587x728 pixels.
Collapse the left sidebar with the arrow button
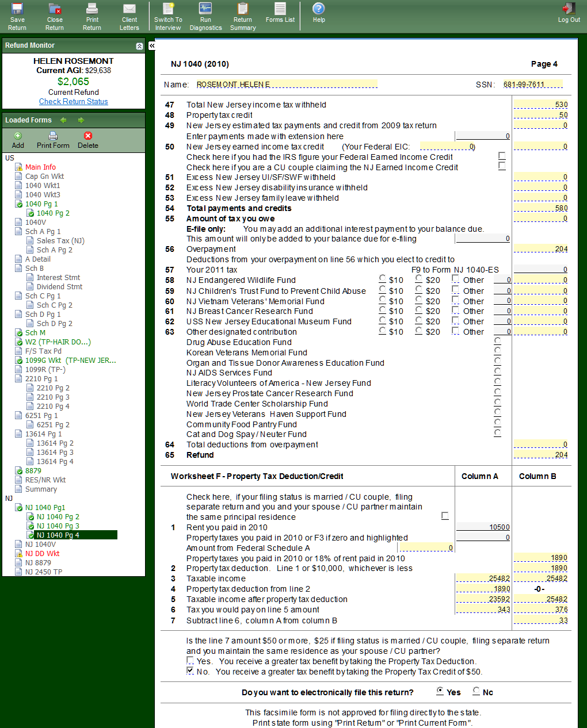(x=152, y=45)
